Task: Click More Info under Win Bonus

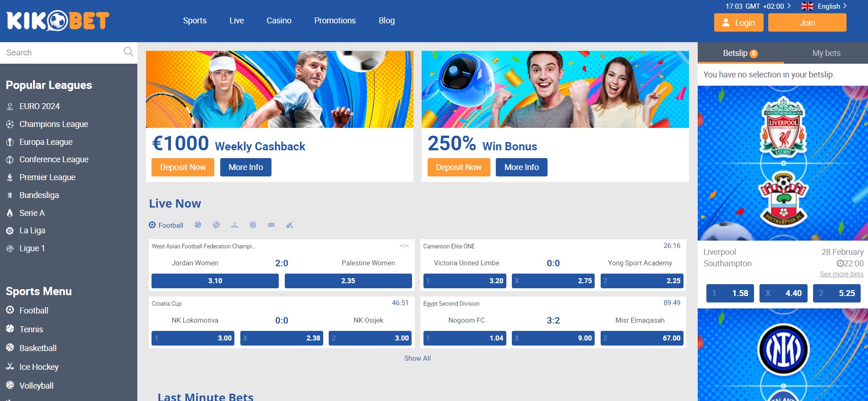Action: (x=521, y=167)
